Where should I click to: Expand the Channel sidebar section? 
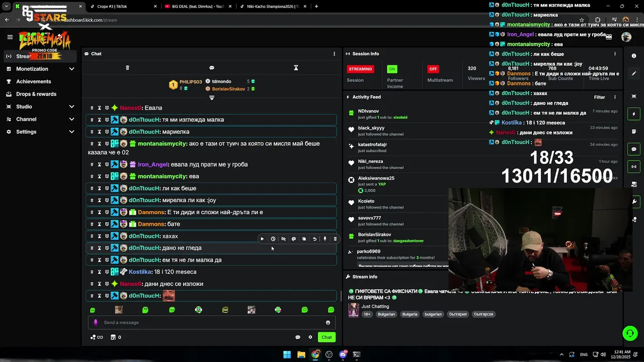(40, 119)
